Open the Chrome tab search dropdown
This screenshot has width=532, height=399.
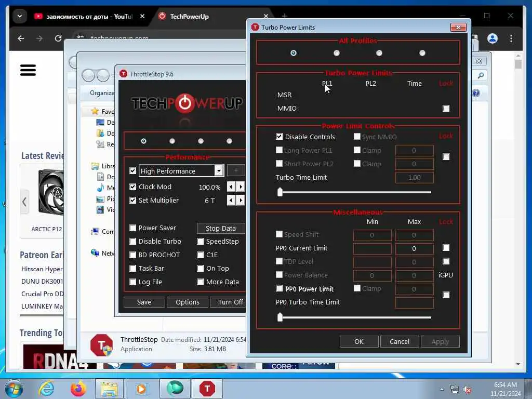[x=20, y=16]
